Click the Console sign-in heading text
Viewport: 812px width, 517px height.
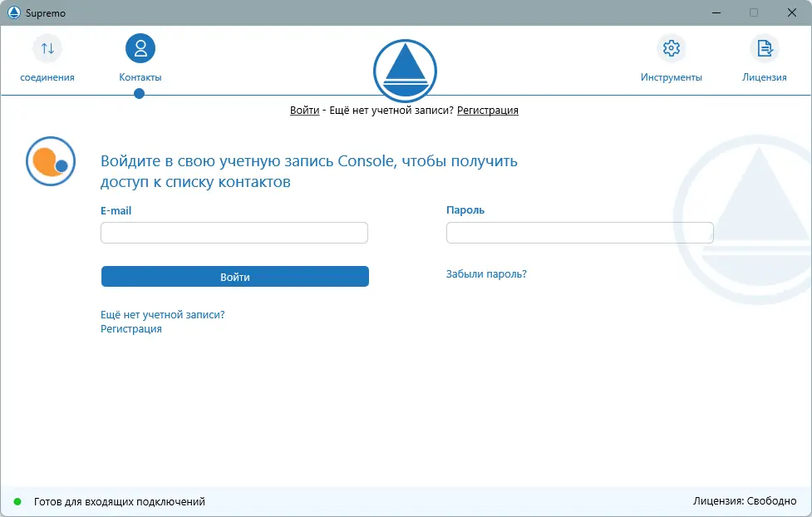(308, 171)
